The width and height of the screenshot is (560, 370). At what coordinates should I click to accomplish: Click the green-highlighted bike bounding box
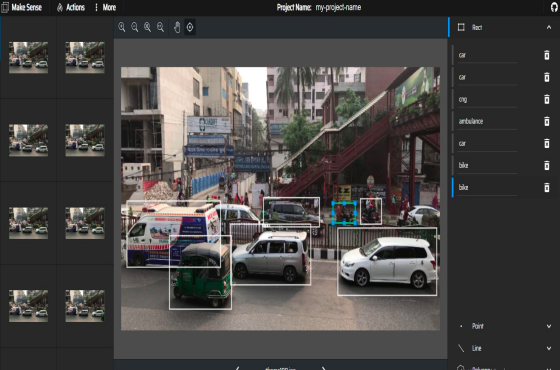click(344, 213)
